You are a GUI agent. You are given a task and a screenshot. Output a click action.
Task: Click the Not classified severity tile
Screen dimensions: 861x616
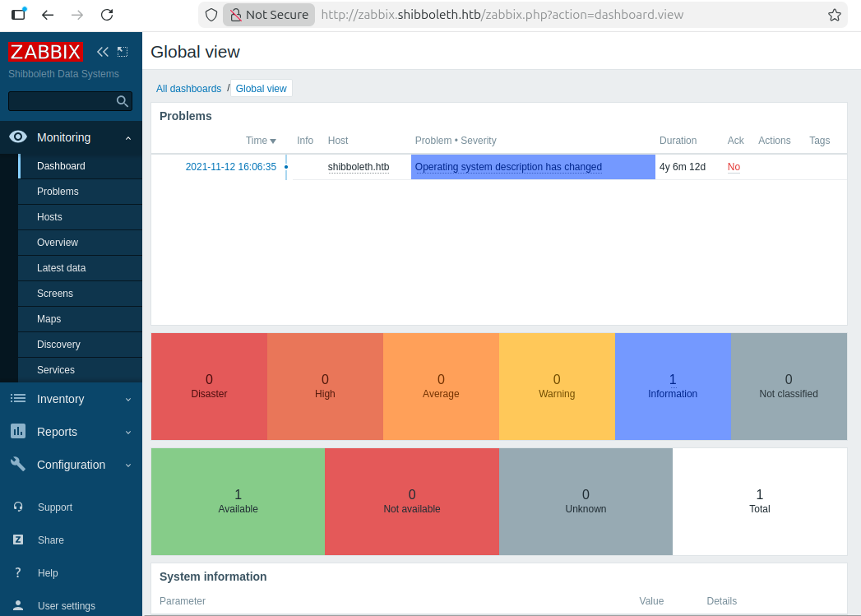pyautogui.click(x=789, y=387)
